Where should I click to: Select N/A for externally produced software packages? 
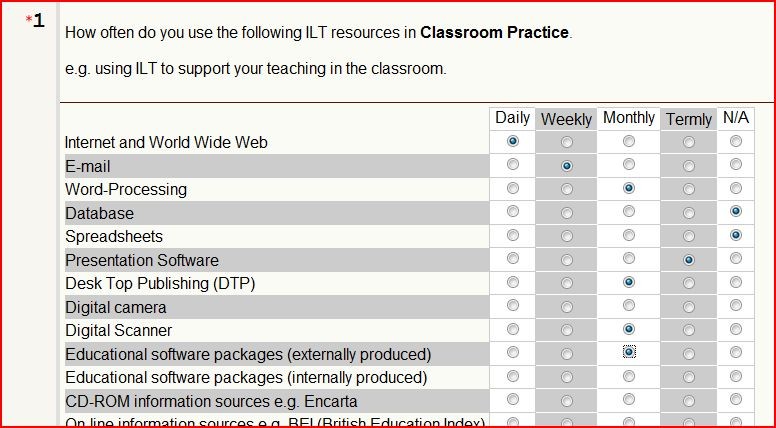coord(736,352)
